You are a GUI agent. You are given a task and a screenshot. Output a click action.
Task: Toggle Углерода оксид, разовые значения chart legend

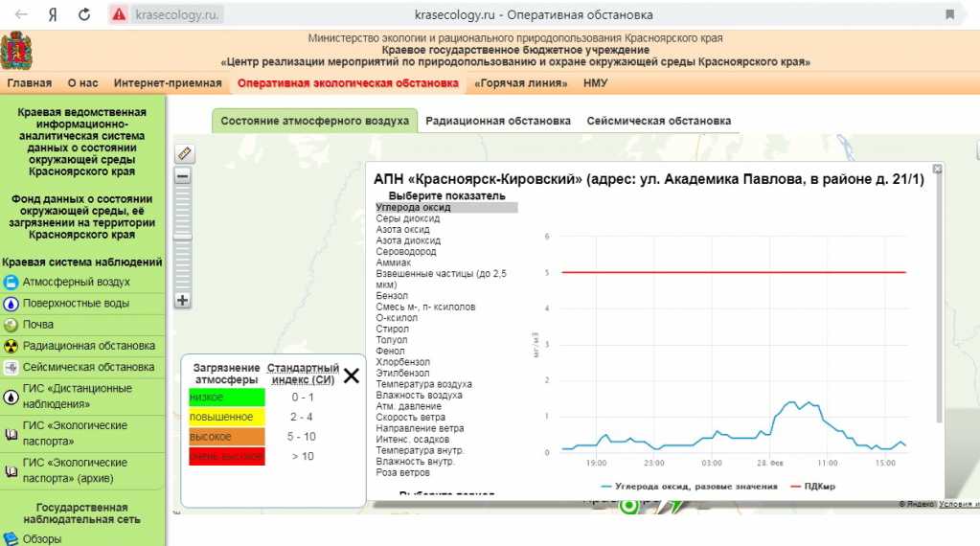click(x=689, y=486)
